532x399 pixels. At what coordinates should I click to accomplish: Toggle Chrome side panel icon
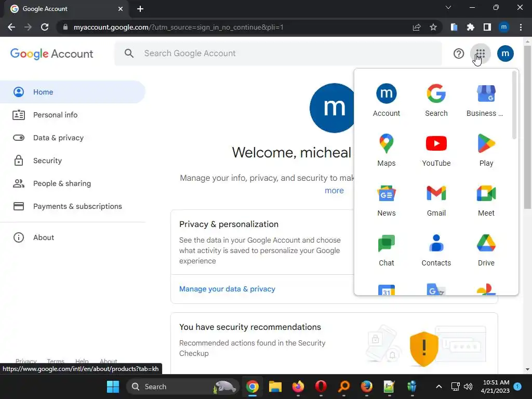pyautogui.click(x=487, y=27)
